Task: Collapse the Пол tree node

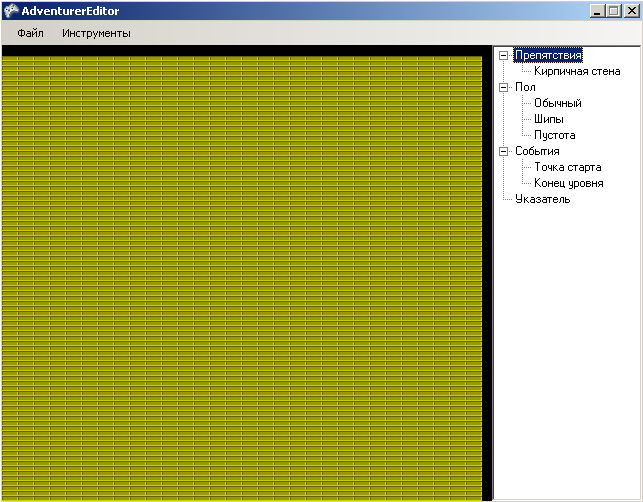Action: point(503,87)
